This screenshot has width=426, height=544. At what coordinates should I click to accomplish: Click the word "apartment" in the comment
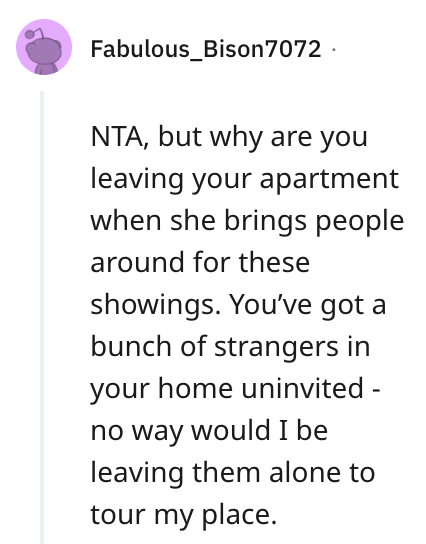point(329,180)
